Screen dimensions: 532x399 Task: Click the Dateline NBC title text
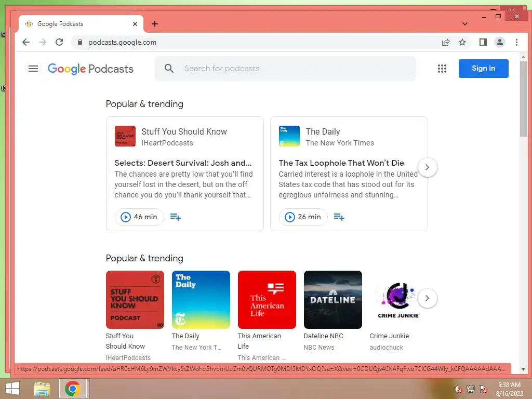pos(323,336)
